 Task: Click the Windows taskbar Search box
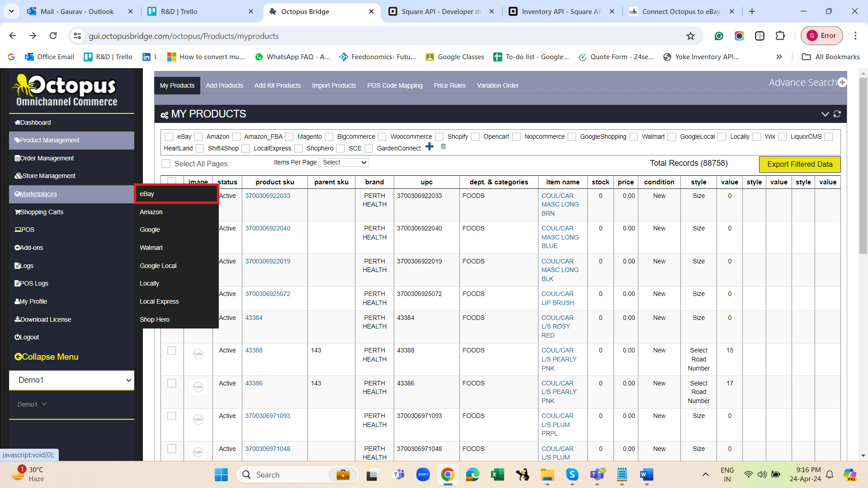(297, 475)
